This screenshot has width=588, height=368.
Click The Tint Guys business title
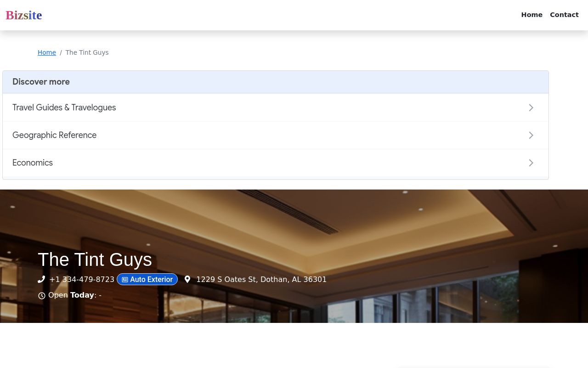click(x=95, y=259)
